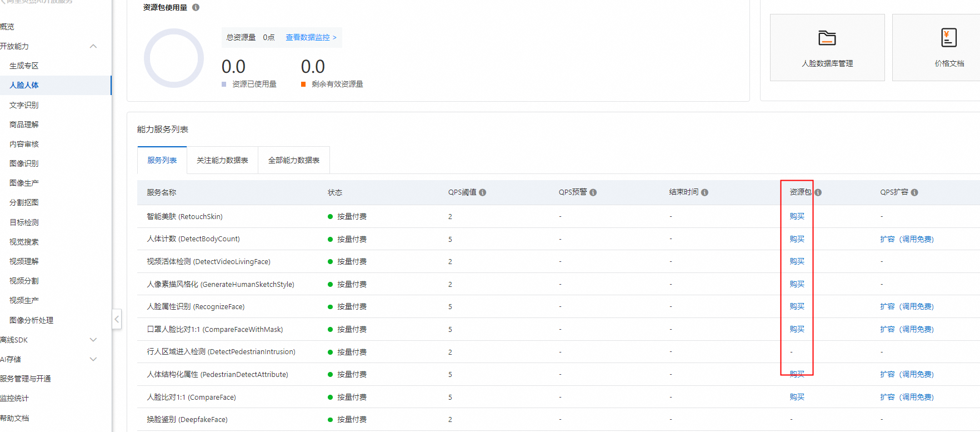The image size is (980, 432).
Task: Collapse the 开放能力 menu section
Action: coord(93,46)
